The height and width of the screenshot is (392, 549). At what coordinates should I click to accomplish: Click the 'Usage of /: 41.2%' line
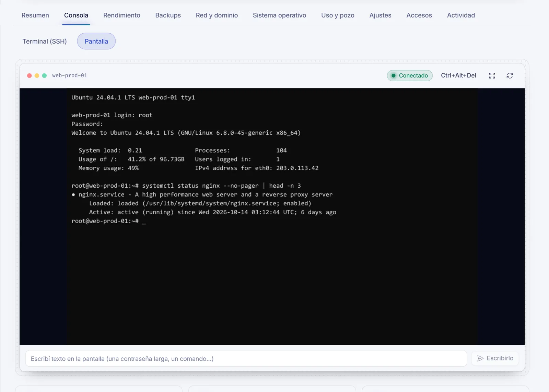point(131,159)
